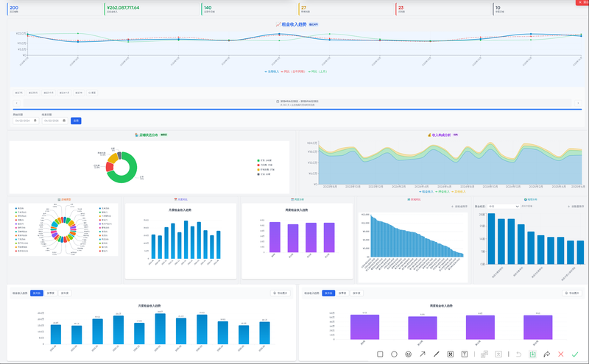Click the red close button at top right
Image resolution: width=589 pixels, height=364 pixels.
click(x=582, y=2)
